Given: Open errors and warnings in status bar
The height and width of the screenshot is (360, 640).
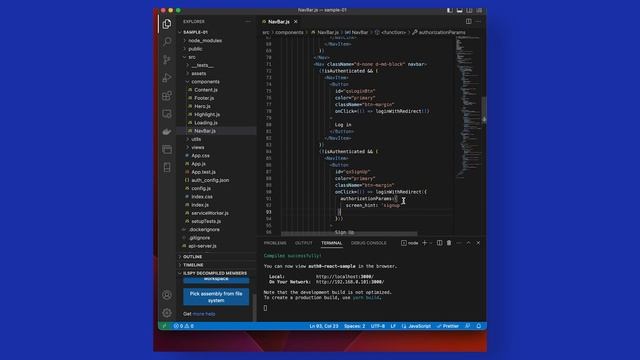Looking at the screenshot, I should click(x=184, y=326).
